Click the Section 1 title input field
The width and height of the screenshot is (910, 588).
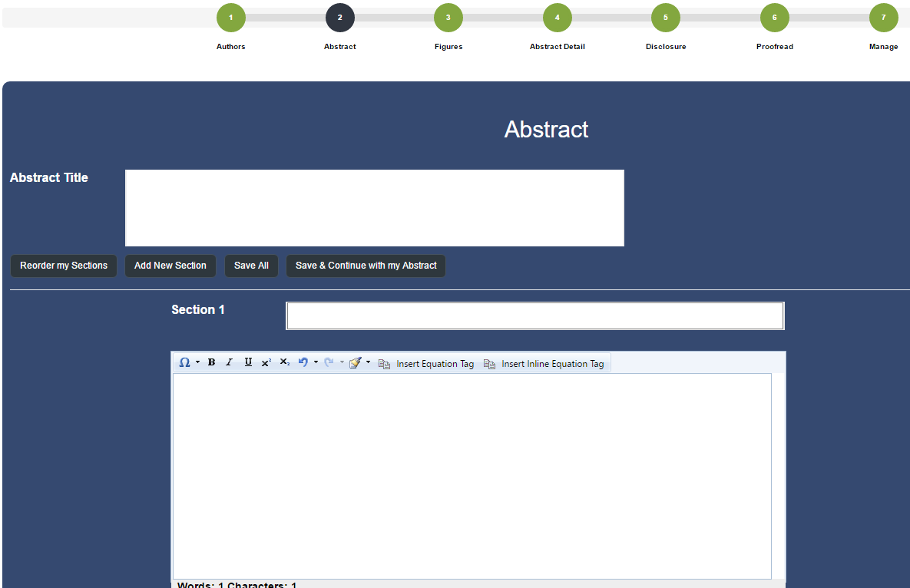click(534, 315)
